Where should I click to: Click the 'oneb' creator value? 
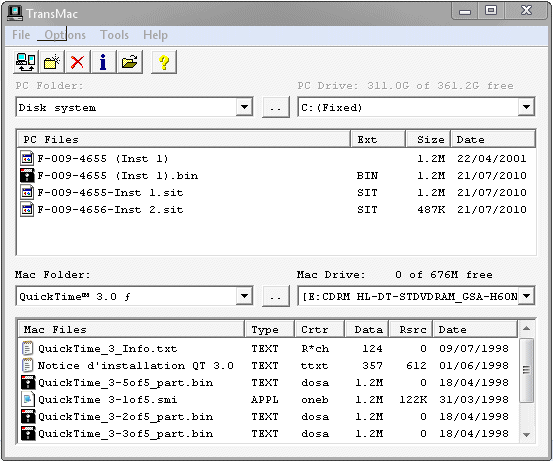315,399
